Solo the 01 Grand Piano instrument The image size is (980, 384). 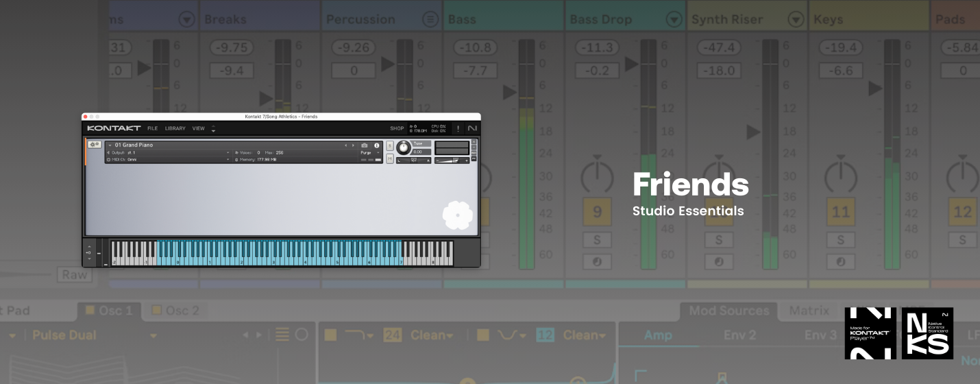click(x=390, y=145)
